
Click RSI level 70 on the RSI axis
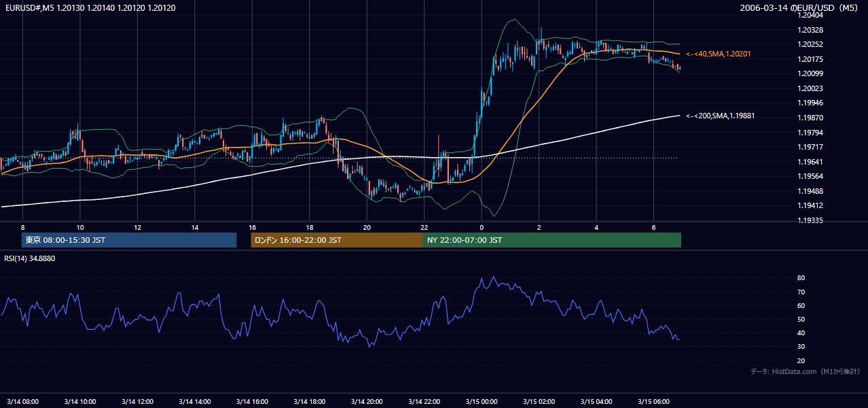[801, 292]
